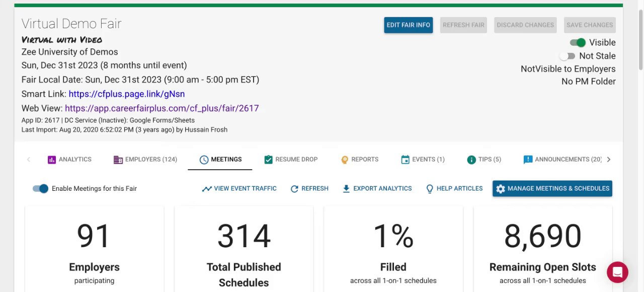Click Export Analytics download button

pyautogui.click(x=377, y=189)
